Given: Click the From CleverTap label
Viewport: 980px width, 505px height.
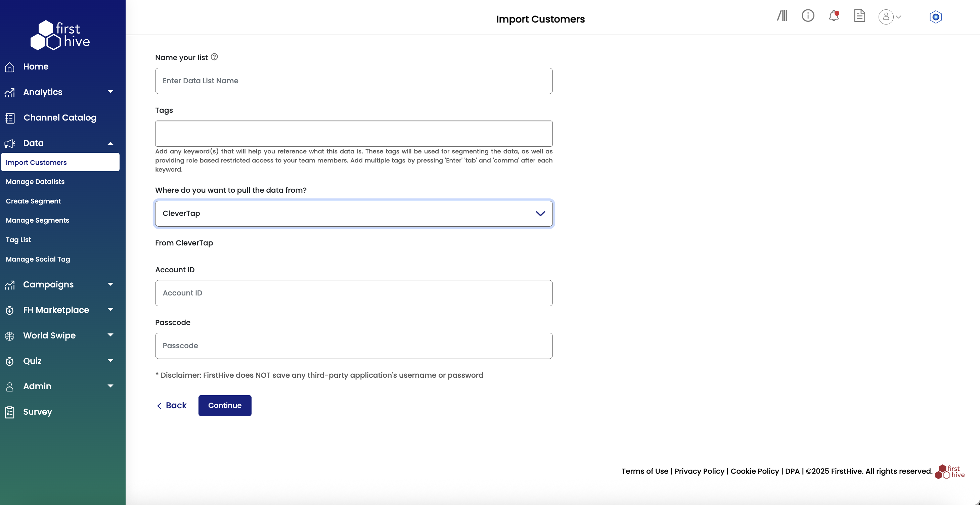Looking at the screenshot, I should (x=184, y=243).
